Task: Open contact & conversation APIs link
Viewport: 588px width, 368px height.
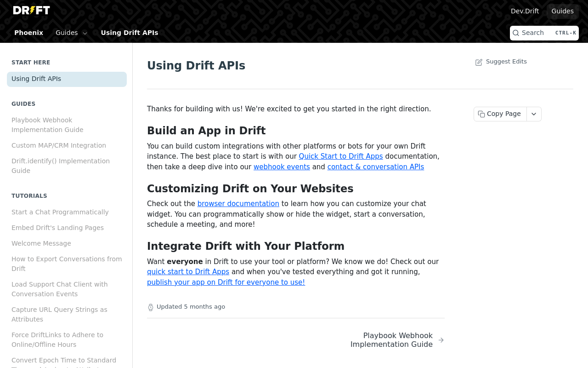Action: [x=376, y=167]
